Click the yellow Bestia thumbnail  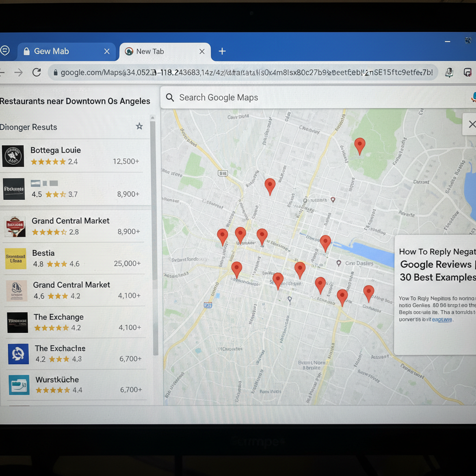[16, 258]
